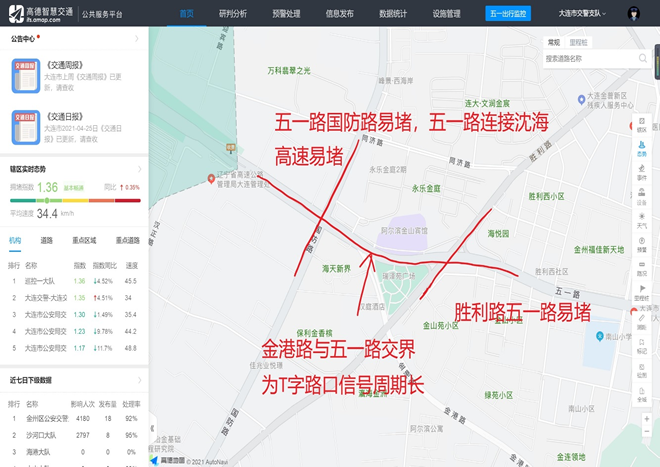Click the 公告中心 heading
Image resolution: width=660 pixels, height=467 pixels.
(x=23, y=39)
